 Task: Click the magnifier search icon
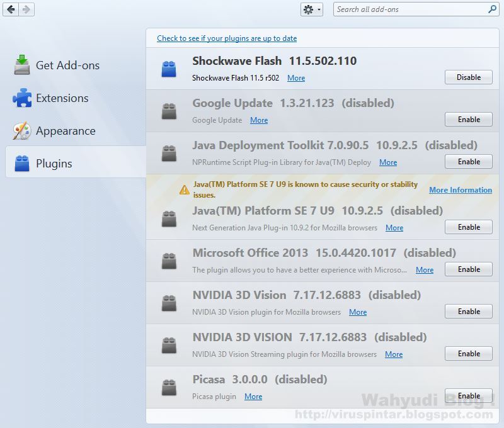[x=492, y=9]
